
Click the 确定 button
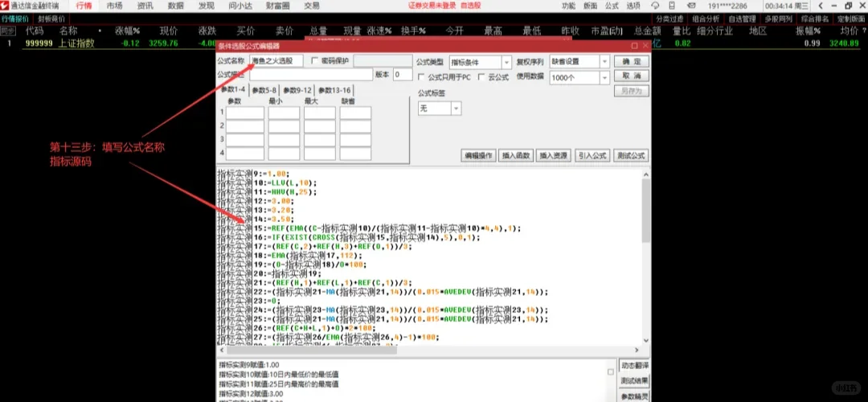tap(632, 61)
